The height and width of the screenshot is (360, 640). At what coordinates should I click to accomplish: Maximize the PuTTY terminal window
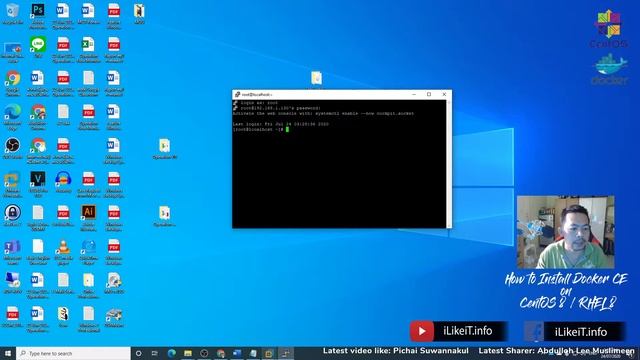coord(429,94)
